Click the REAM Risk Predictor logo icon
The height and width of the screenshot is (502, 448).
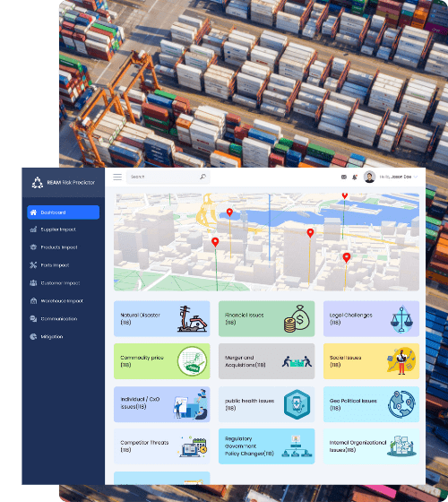(38, 183)
